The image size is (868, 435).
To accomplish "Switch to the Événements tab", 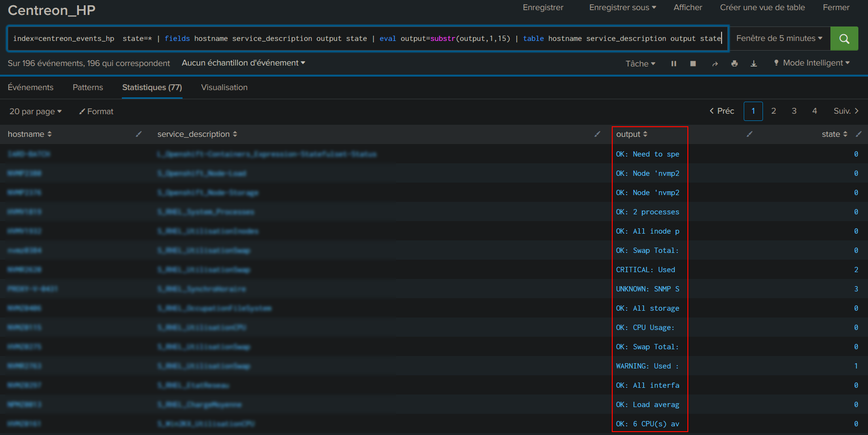I will coord(30,87).
